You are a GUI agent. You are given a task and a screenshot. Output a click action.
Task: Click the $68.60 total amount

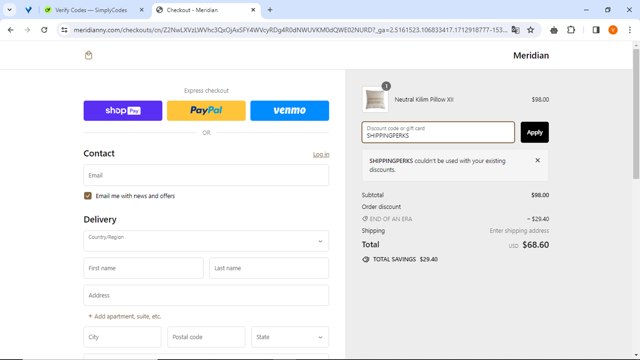coord(536,245)
